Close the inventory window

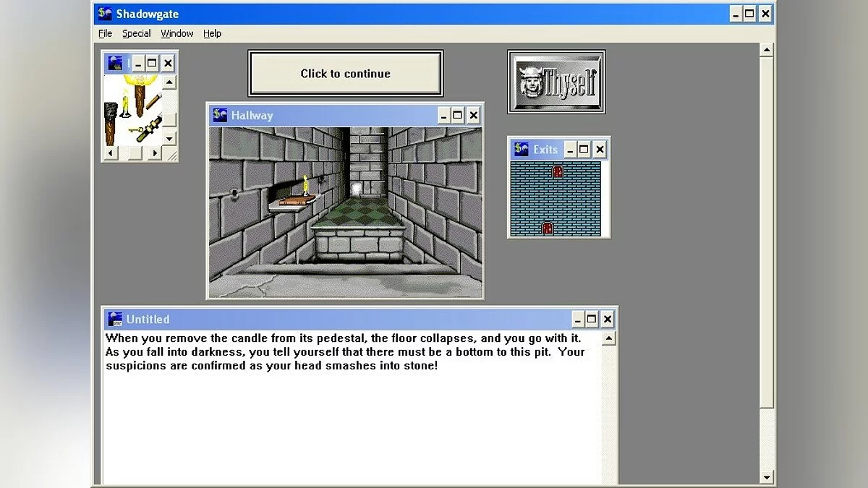pos(168,63)
